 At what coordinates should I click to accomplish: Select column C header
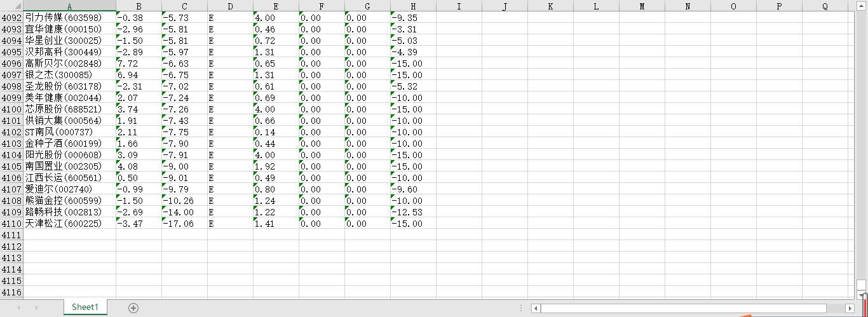click(184, 6)
